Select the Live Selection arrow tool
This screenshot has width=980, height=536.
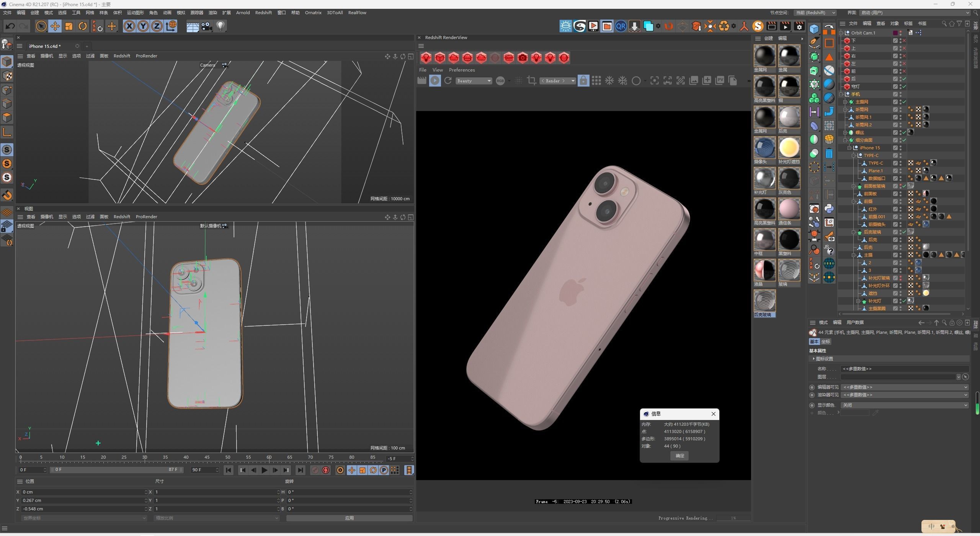41,26
